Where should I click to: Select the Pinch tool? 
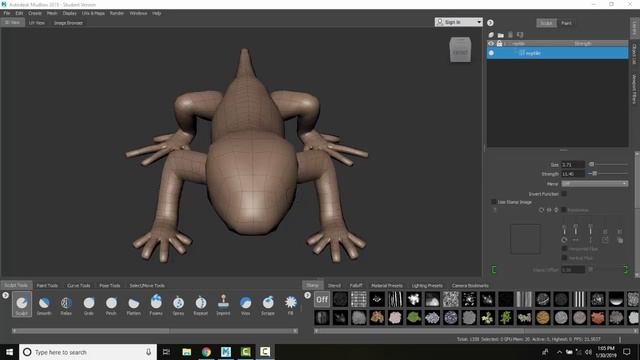click(111, 304)
